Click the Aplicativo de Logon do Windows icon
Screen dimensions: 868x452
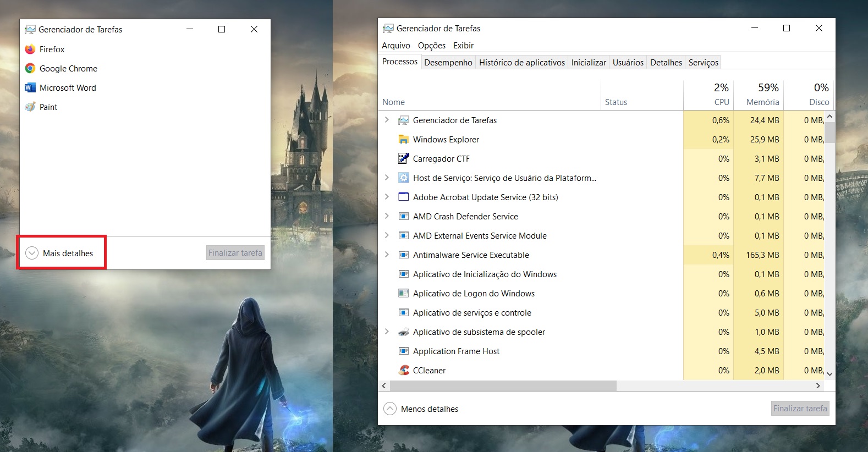pos(404,294)
